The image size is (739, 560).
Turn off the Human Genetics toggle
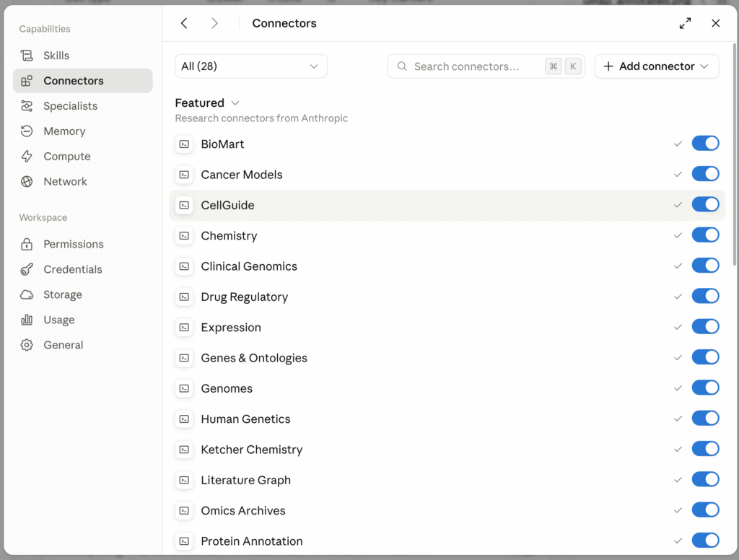(x=705, y=418)
